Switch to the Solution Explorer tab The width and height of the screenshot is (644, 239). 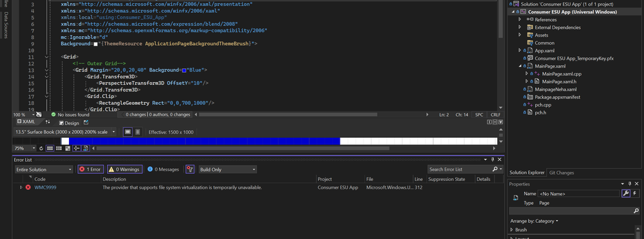pyautogui.click(x=527, y=173)
